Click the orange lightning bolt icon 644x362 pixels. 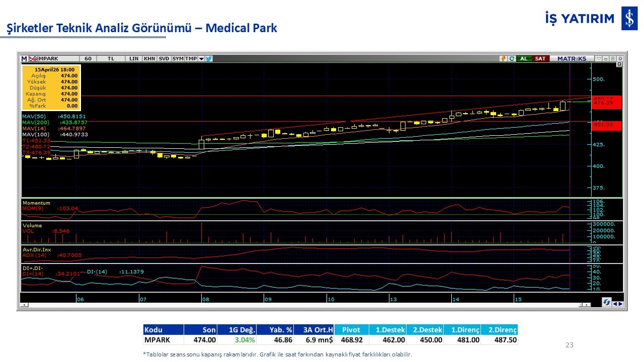pos(503,59)
